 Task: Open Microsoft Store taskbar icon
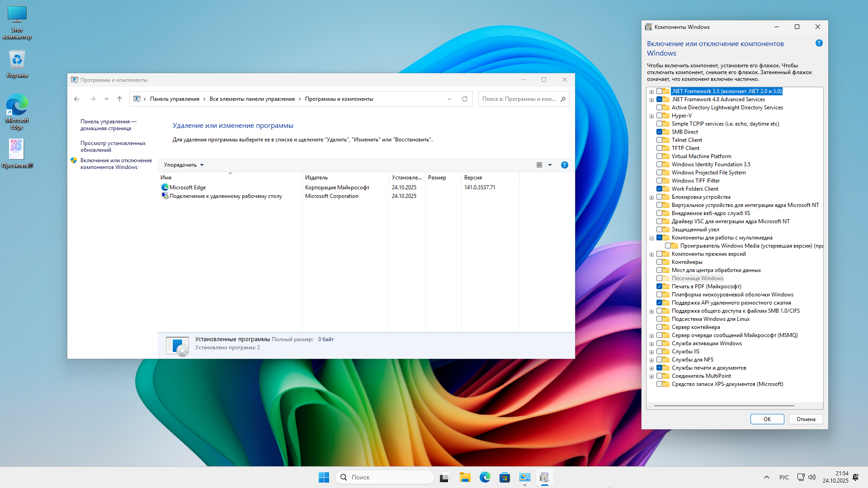tap(505, 477)
